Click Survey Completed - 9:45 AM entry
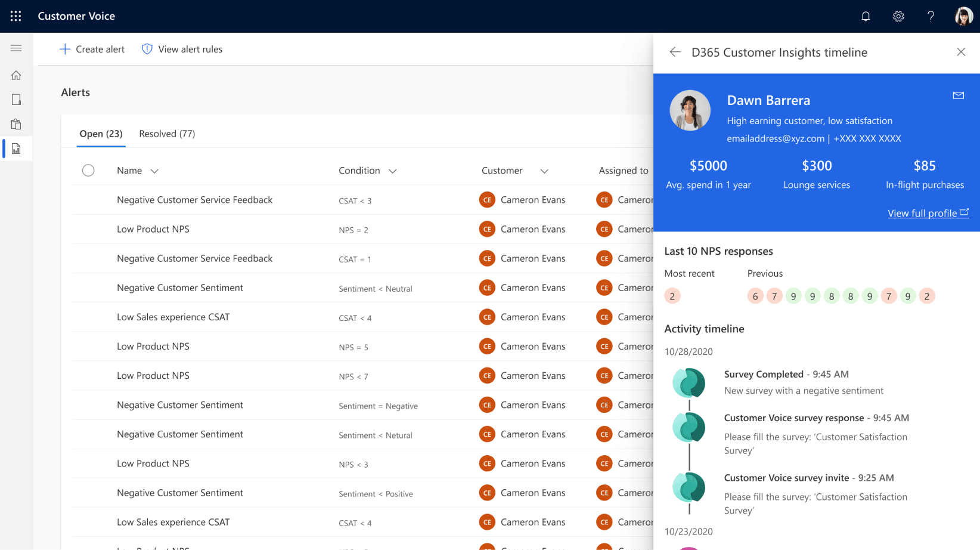The height and width of the screenshot is (550, 980). [786, 374]
